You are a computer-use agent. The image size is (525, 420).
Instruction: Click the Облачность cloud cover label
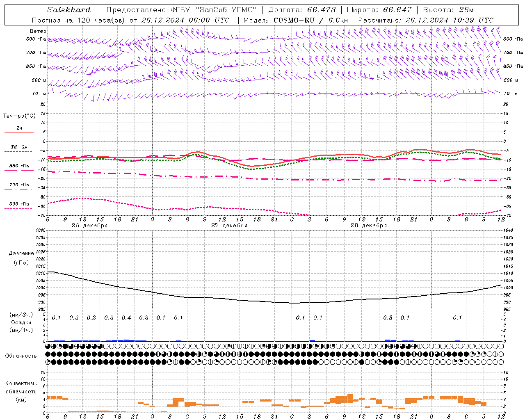pyautogui.click(x=21, y=356)
